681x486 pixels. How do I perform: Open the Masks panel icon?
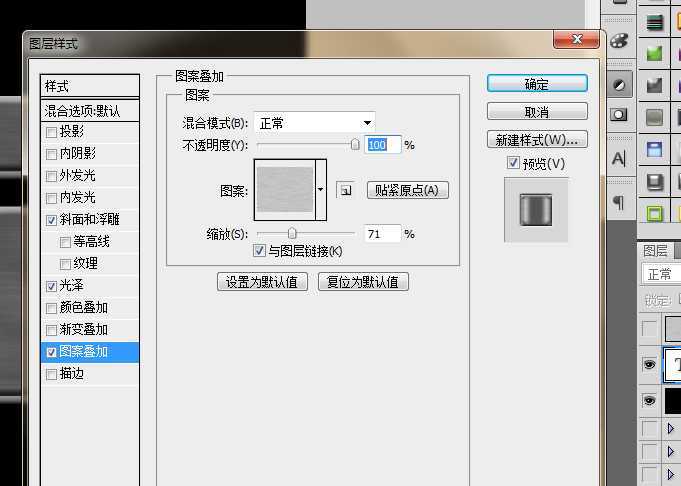pyautogui.click(x=619, y=115)
